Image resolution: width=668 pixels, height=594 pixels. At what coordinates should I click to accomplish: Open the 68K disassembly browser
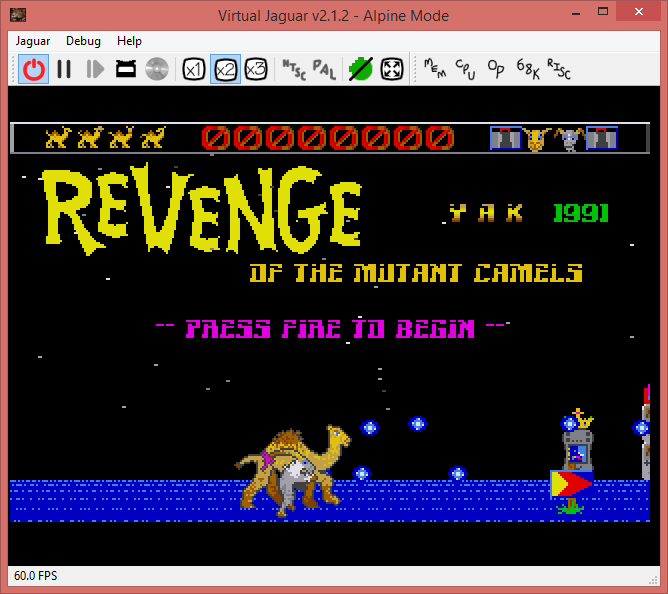(x=527, y=69)
